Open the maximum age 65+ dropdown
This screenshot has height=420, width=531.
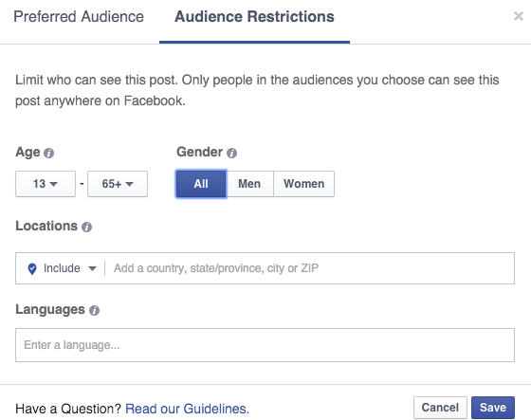coord(118,184)
